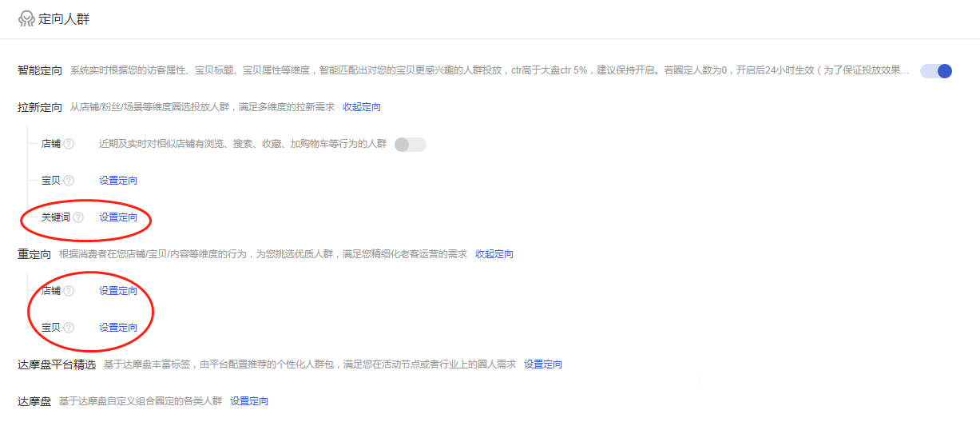Click the 达摩盘平台精选 row label

pos(57,364)
